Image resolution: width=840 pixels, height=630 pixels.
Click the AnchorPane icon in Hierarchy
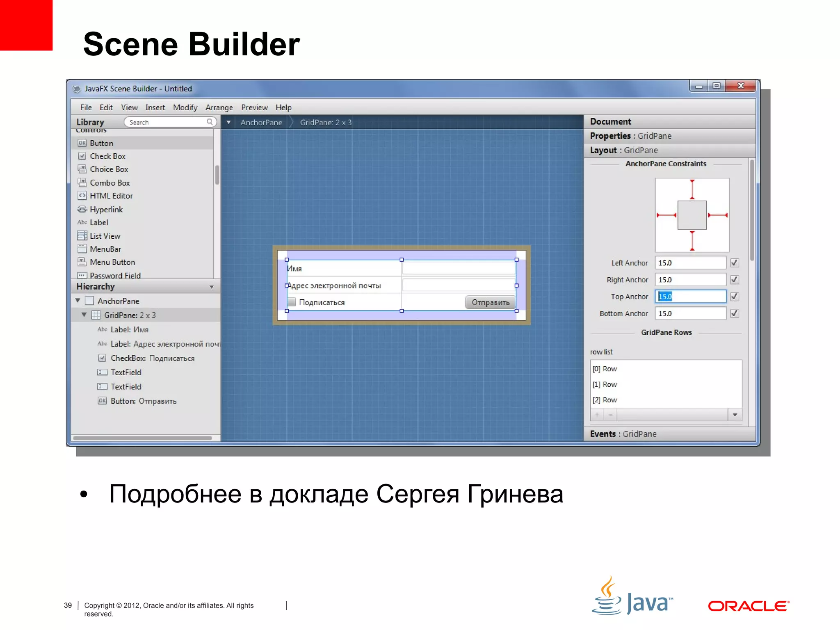89,301
